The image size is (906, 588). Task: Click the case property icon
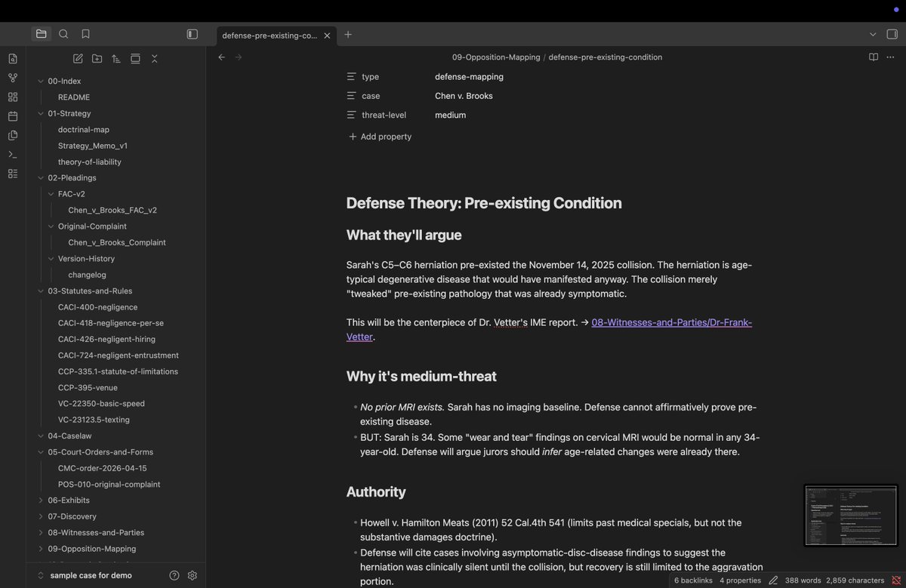click(351, 96)
